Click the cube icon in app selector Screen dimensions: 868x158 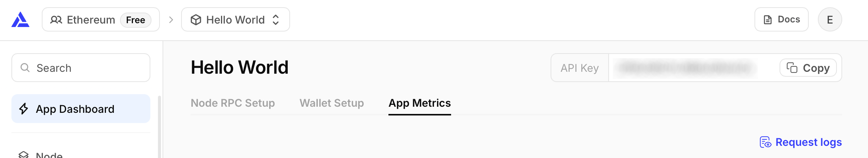point(196,20)
